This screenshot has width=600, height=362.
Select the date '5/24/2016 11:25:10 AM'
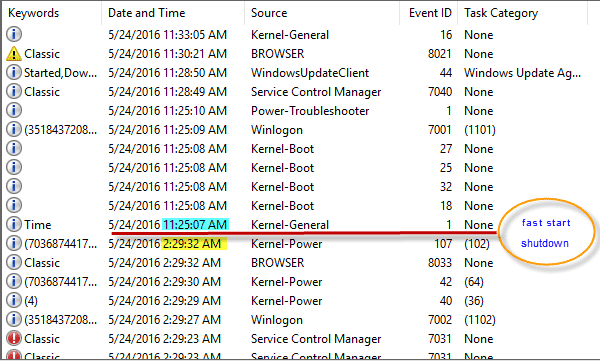(x=168, y=111)
